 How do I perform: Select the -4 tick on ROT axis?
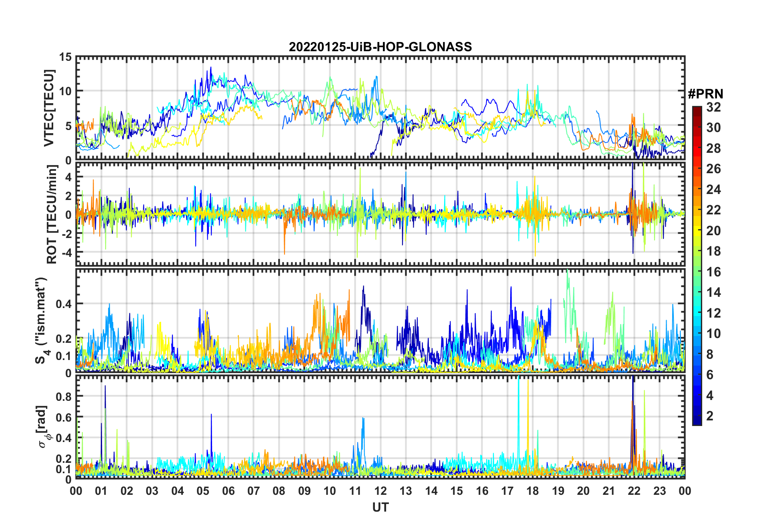coord(66,253)
